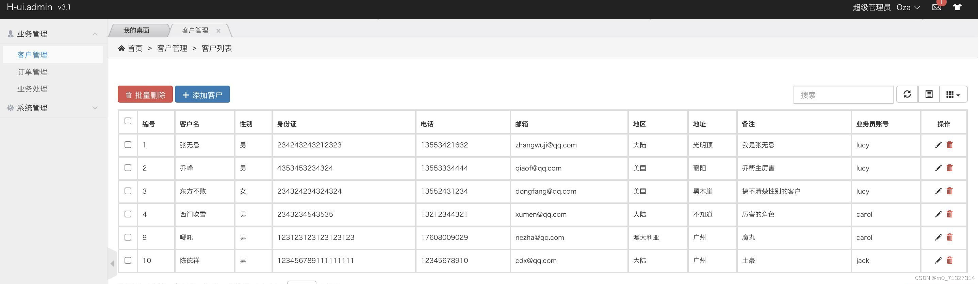Open 客户管理 in the sidebar

(x=33, y=55)
